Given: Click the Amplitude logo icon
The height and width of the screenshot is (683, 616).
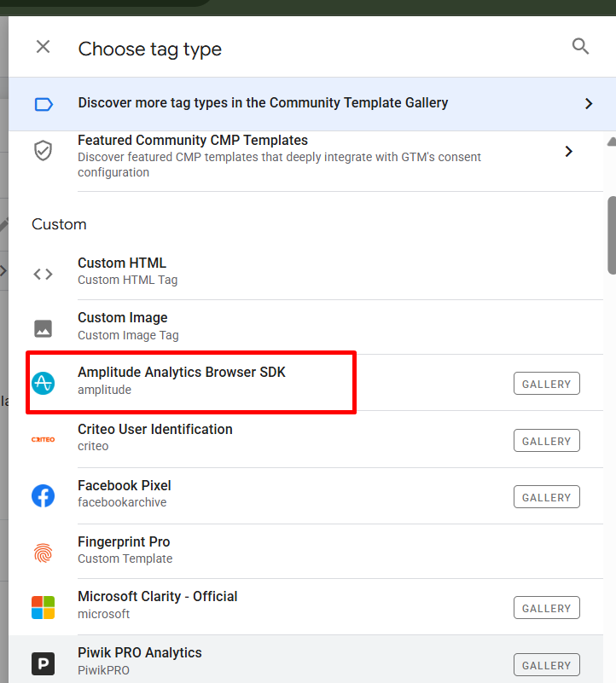Looking at the screenshot, I should (43, 384).
